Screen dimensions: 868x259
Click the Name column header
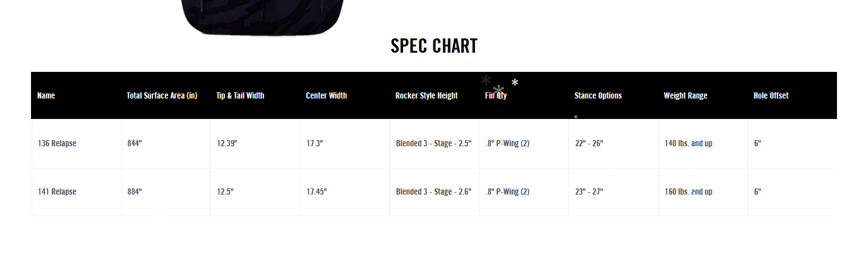pos(46,95)
